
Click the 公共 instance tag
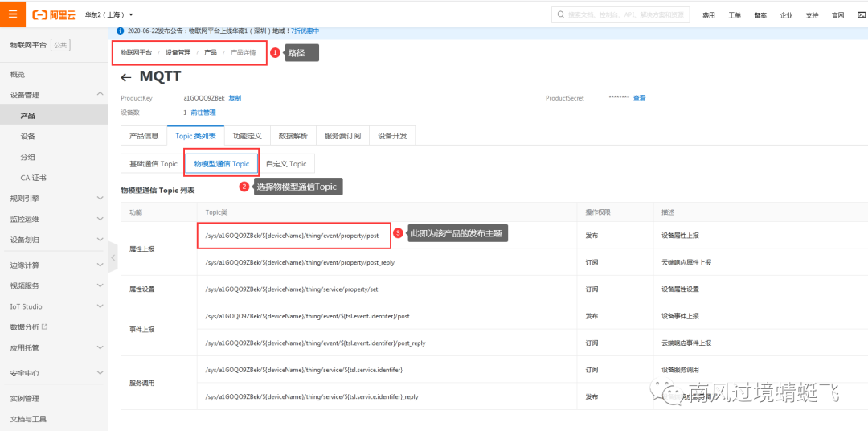60,45
